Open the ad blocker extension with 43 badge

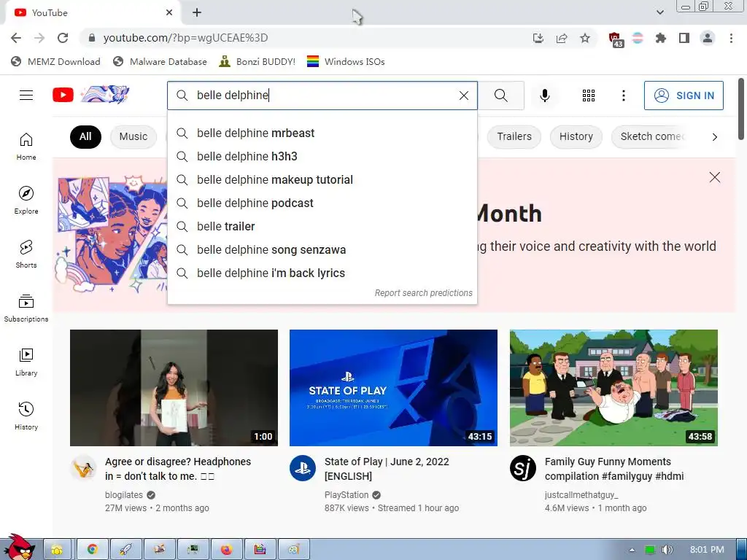click(x=616, y=39)
